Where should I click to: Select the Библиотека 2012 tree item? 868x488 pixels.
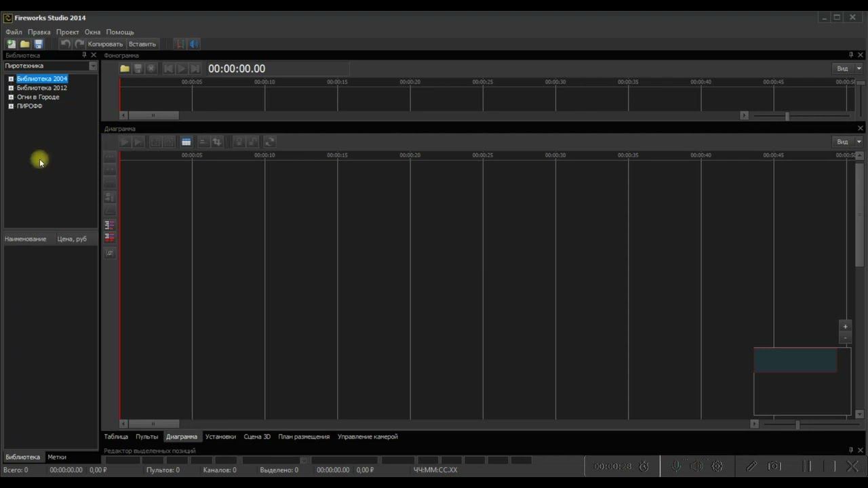coord(42,88)
